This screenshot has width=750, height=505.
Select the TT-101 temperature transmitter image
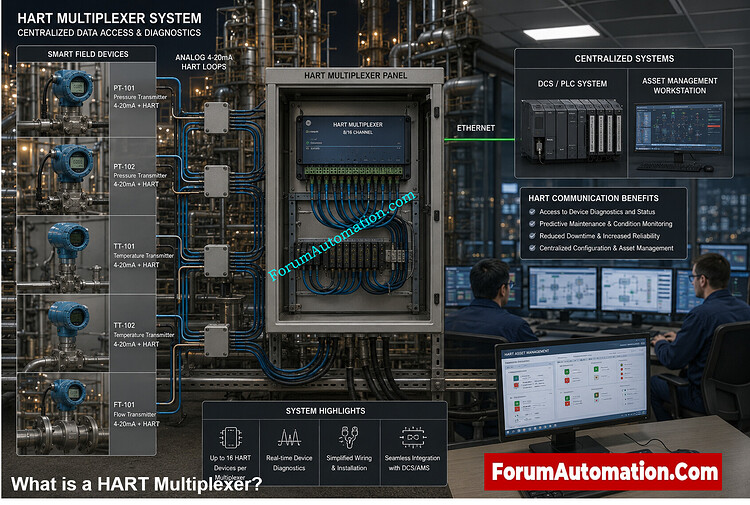click(63, 255)
